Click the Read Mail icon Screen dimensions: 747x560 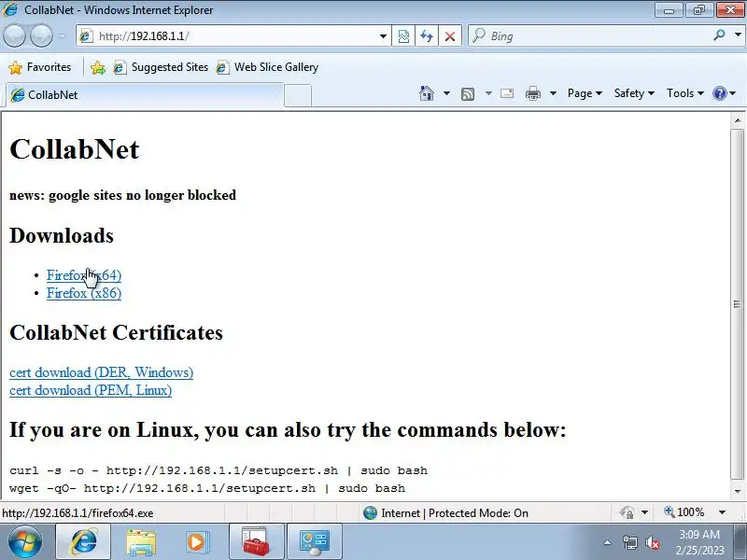click(x=507, y=93)
